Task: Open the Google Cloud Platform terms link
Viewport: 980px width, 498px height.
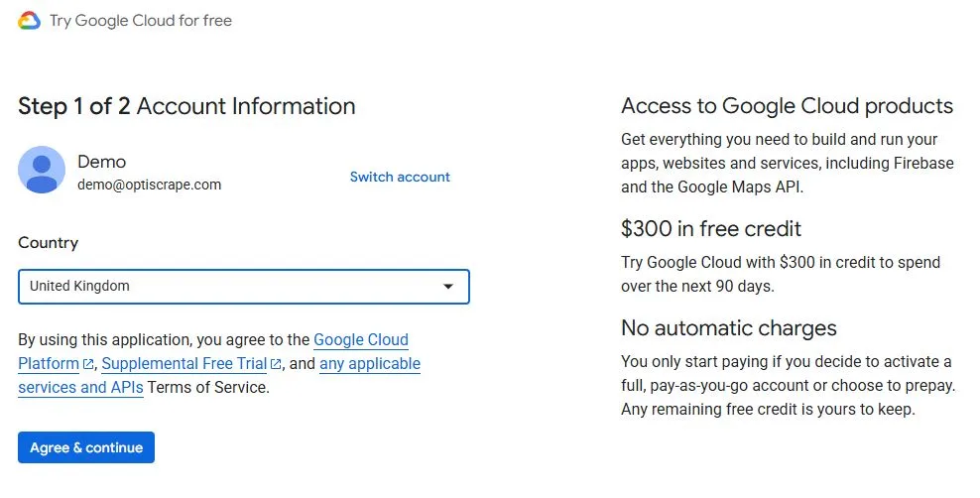Action: click(360, 340)
